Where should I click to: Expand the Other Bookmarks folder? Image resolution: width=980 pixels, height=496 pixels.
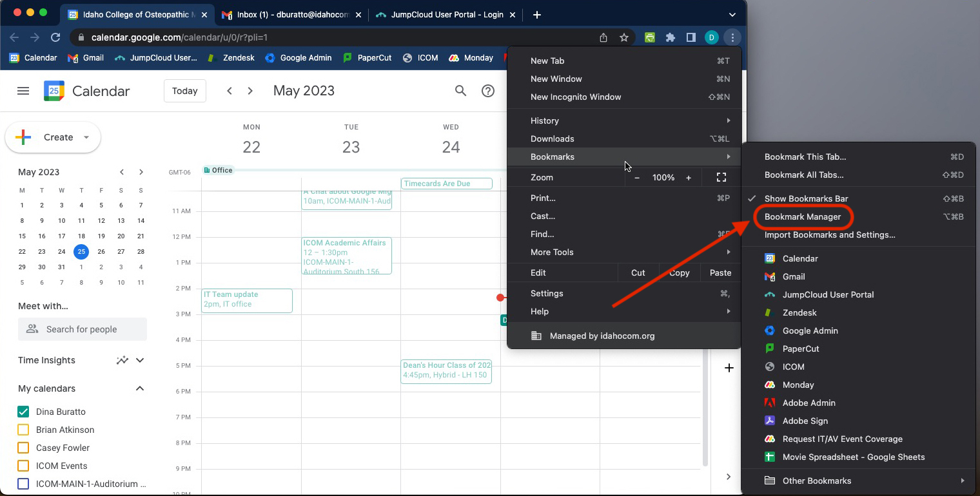[859, 481]
